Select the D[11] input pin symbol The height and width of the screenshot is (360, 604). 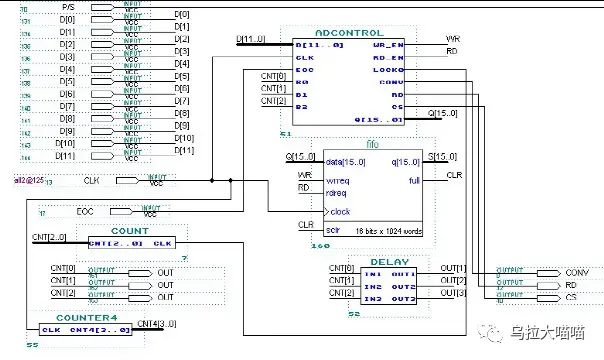(103, 156)
